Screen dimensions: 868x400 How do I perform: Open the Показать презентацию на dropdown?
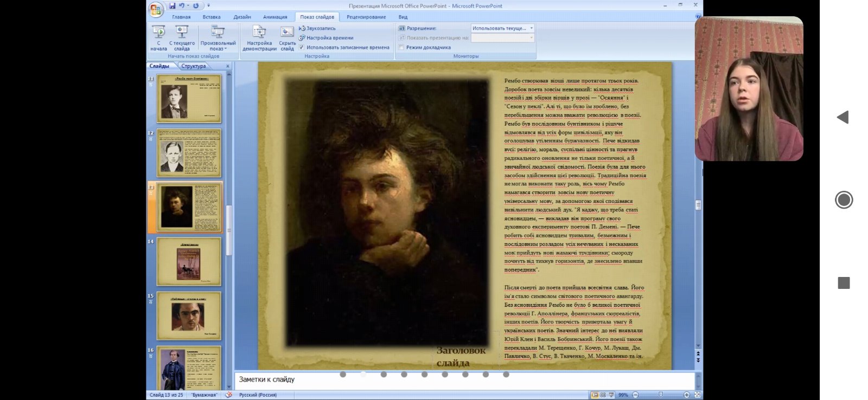coord(502,38)
